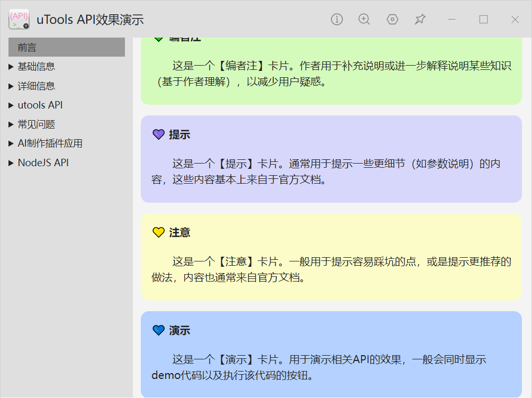This screenshot has width=532, height=398.
Task: Open the NodeJS API label in sidebar
Action: point(43,163)
